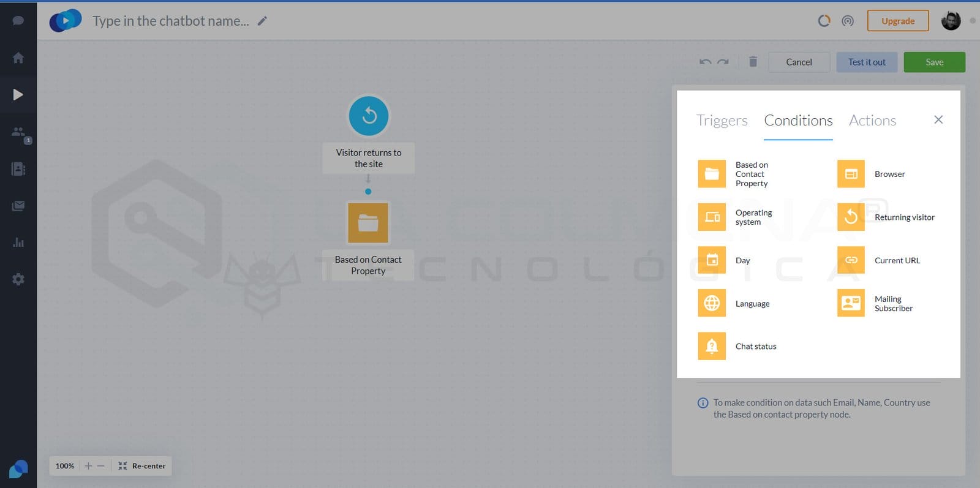Click Test it out button
Viewport: 980px width, 488px height.
[x=867, y=62]
